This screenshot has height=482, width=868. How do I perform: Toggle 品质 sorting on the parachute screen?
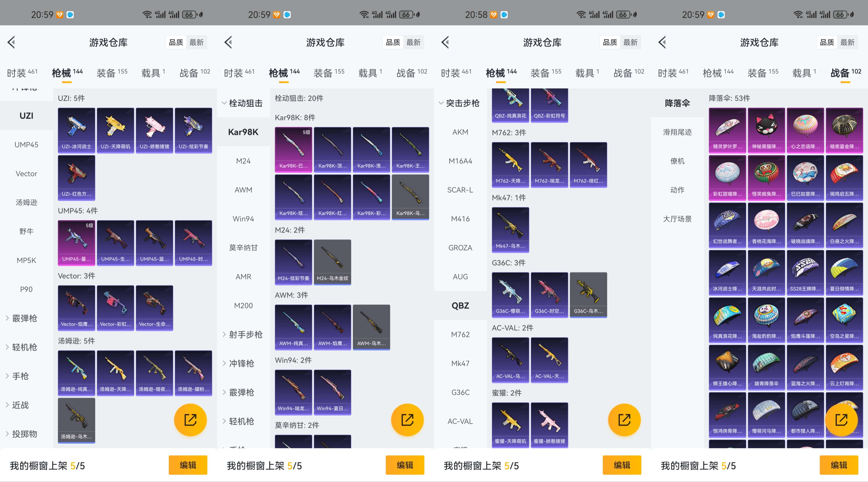coord(826,42)
